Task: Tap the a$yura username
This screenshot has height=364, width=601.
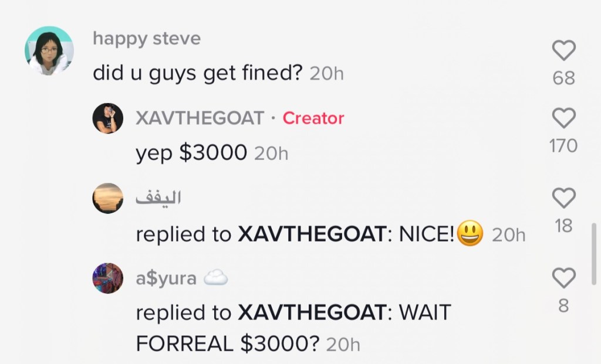Action: 166,278
